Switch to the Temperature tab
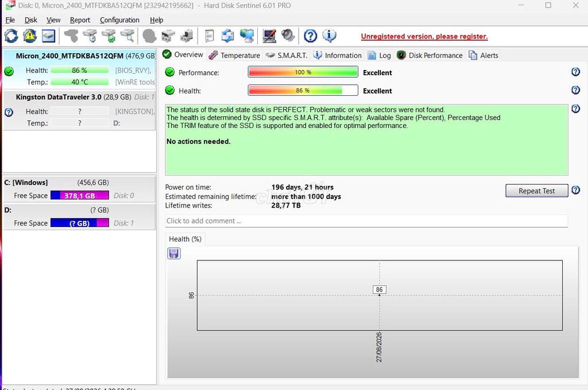Screen dimensions: 588x390 pos(234,55)
